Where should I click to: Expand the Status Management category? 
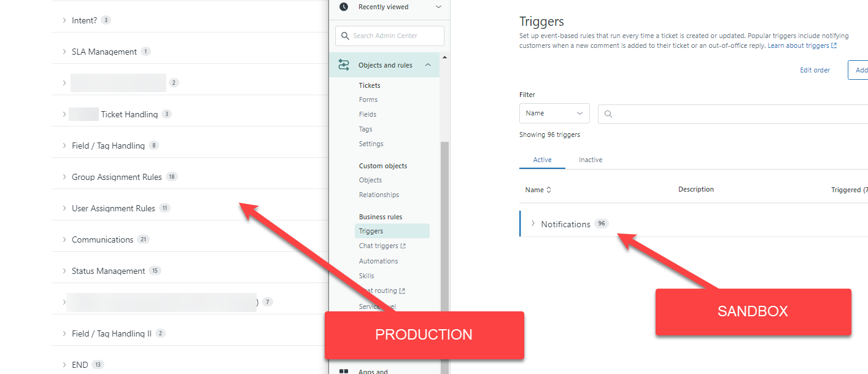[64, 271]
